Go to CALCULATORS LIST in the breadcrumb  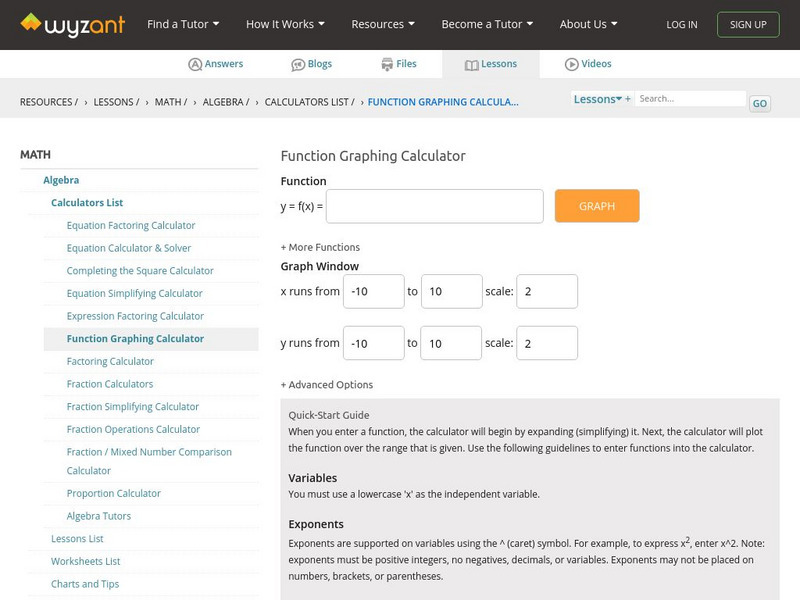pyautogui.click(x=309, y=102)
